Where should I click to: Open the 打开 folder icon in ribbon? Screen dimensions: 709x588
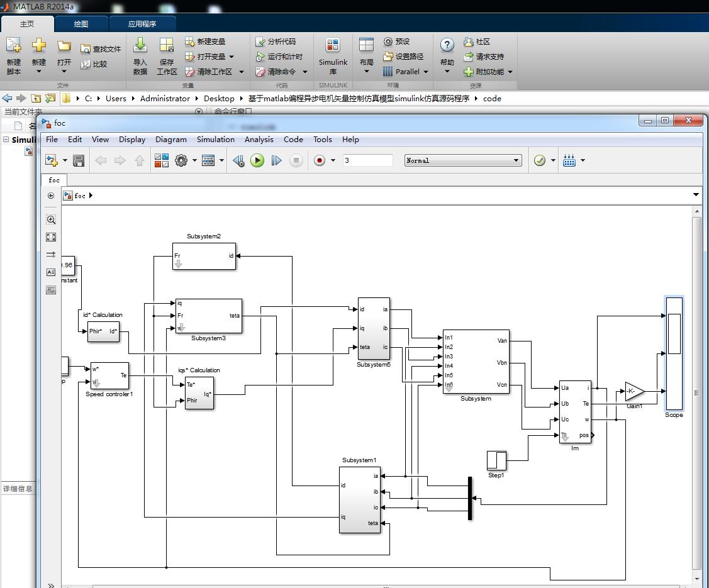point(64,45)
